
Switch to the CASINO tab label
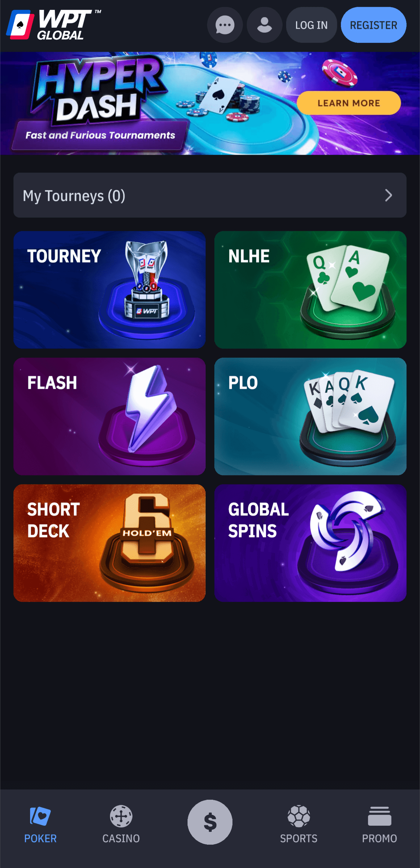tap(121, 838)
